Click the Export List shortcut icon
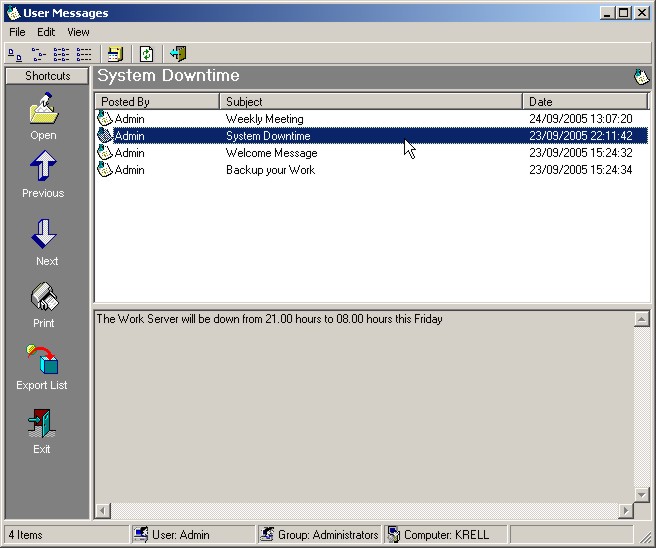This screenshot has height=548, width=656. pyautogui.click(x=43, y=360)
